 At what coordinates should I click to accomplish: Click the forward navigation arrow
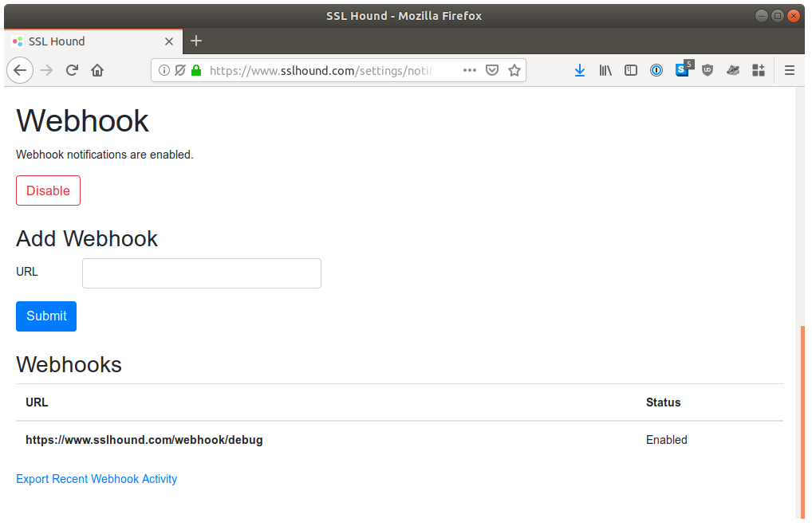(46, 70)
